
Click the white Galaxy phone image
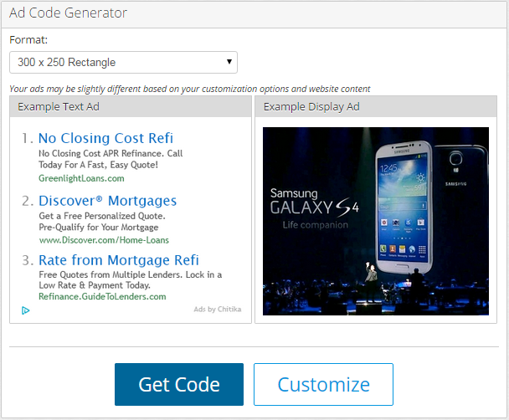[x=404, y=207]
